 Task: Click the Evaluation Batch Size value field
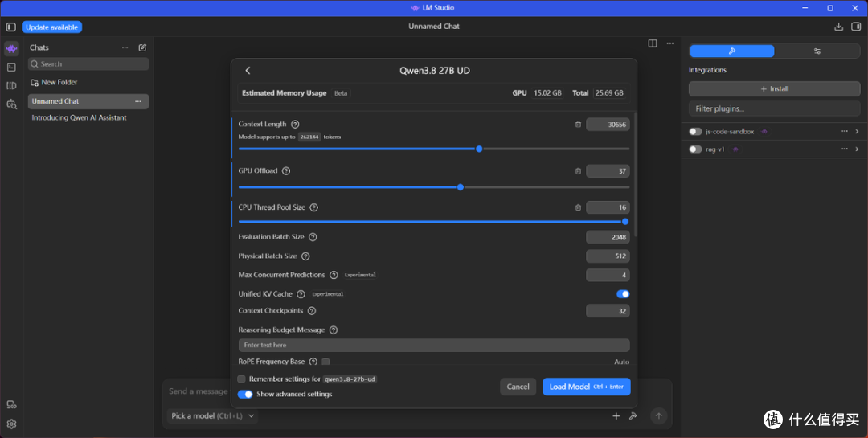click(608, 237)
